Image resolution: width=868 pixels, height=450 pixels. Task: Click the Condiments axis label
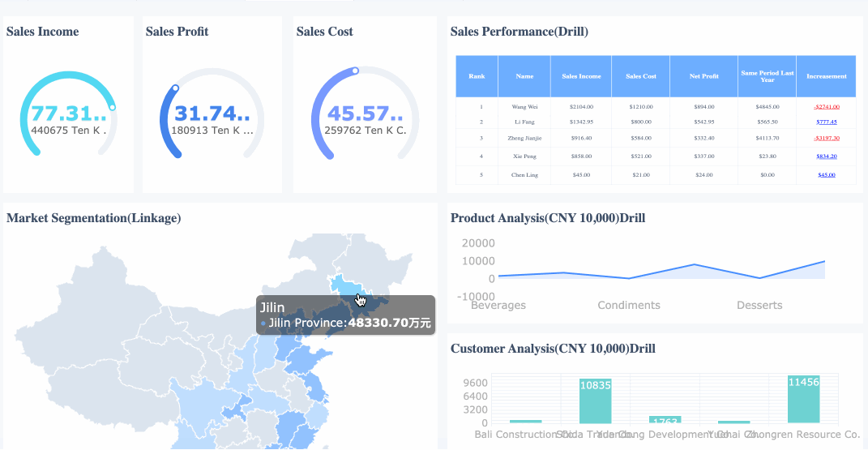coord(629,306)
